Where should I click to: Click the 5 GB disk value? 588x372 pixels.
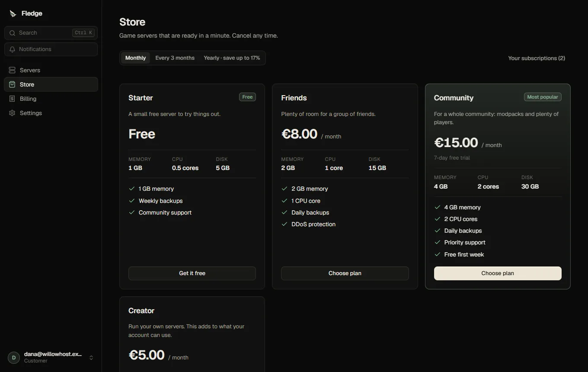tap(223, 168)
